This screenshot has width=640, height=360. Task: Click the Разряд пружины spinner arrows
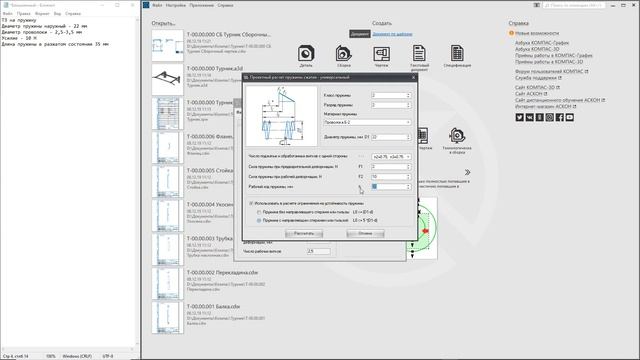click(x=408, y=105)
